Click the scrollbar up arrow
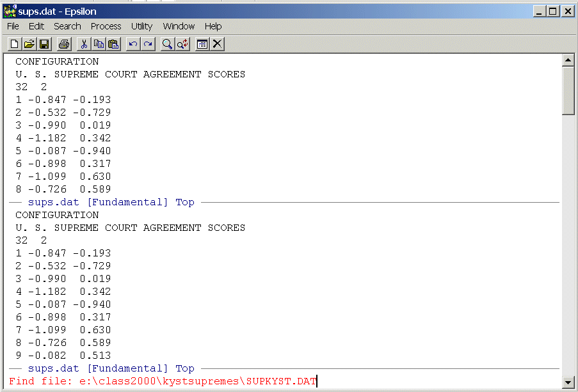578x392 pixels. click(567, 61)
